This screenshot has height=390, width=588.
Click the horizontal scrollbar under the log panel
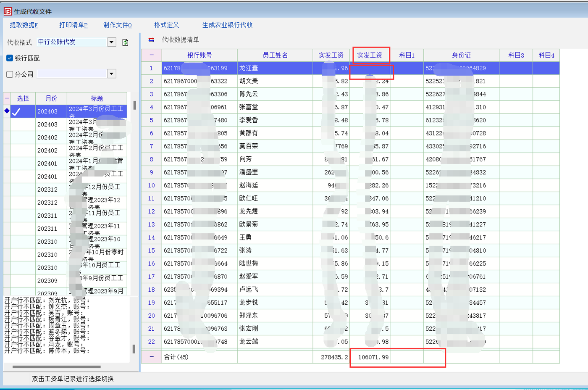pyautogui.click(x=57, y=366)
